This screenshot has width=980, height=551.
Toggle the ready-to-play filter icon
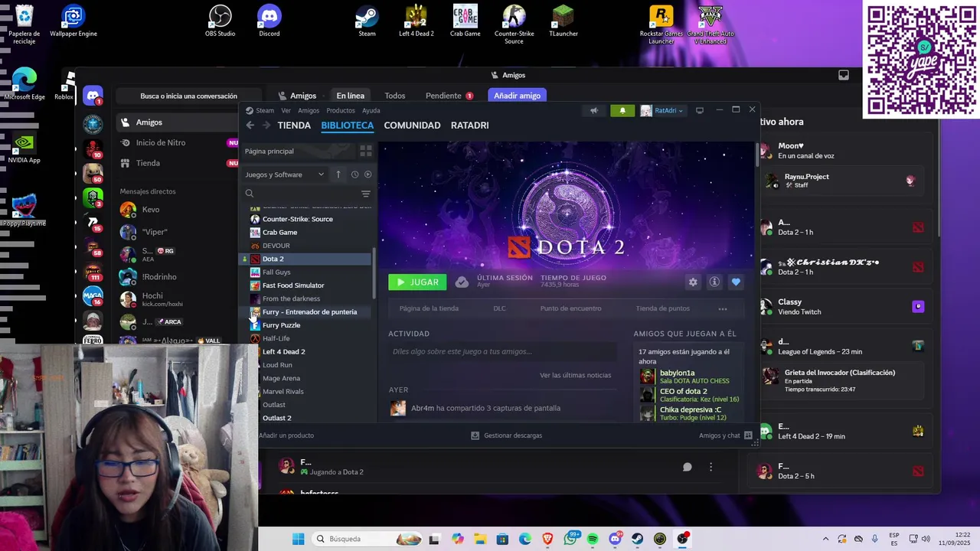[x=367, y=174]
